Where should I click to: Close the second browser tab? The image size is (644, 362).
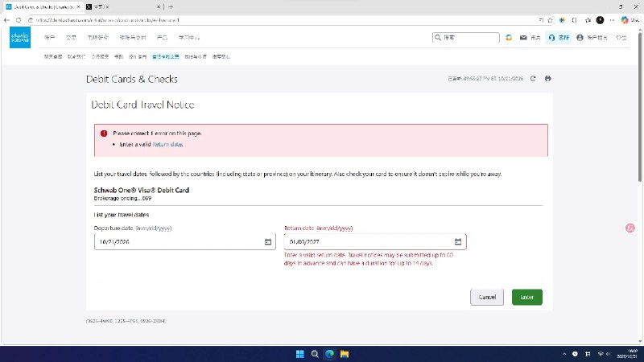[159, 7]
